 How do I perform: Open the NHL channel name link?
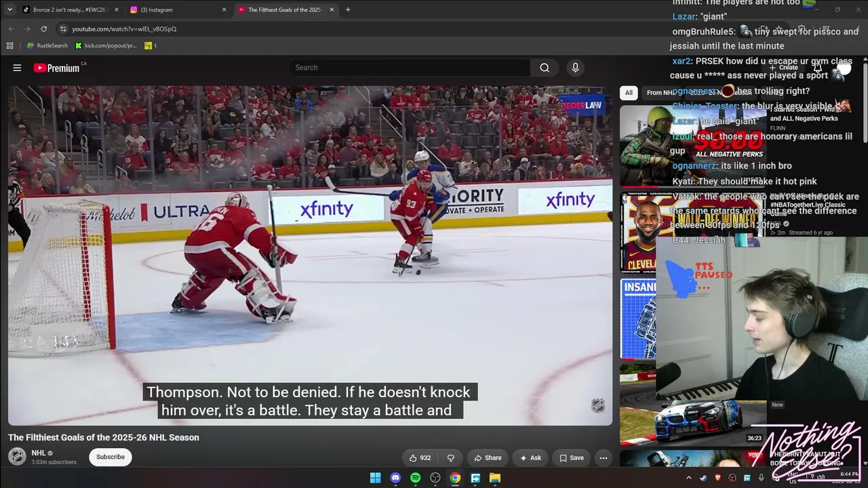coord(38,453)
